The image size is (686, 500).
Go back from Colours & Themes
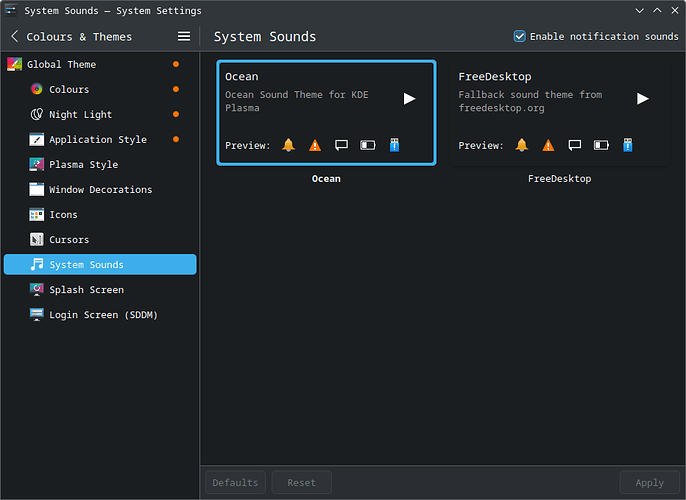[x=14, y=36]
